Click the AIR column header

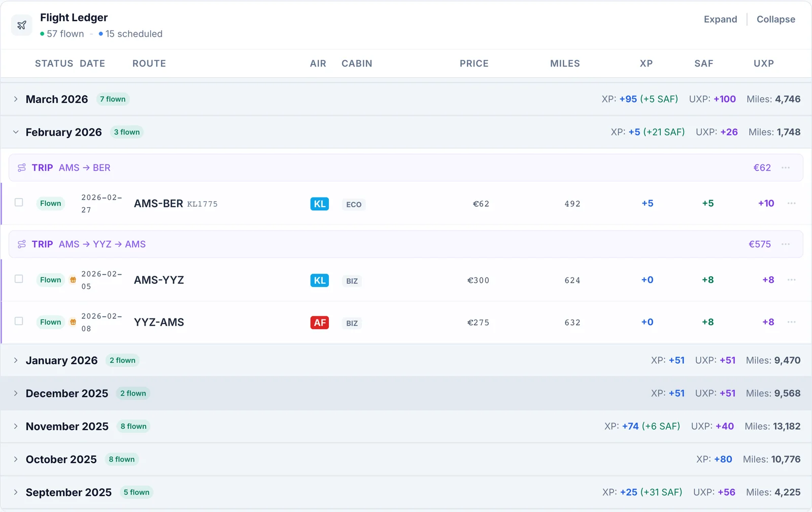pyautogui.click(x=318, y=63)
